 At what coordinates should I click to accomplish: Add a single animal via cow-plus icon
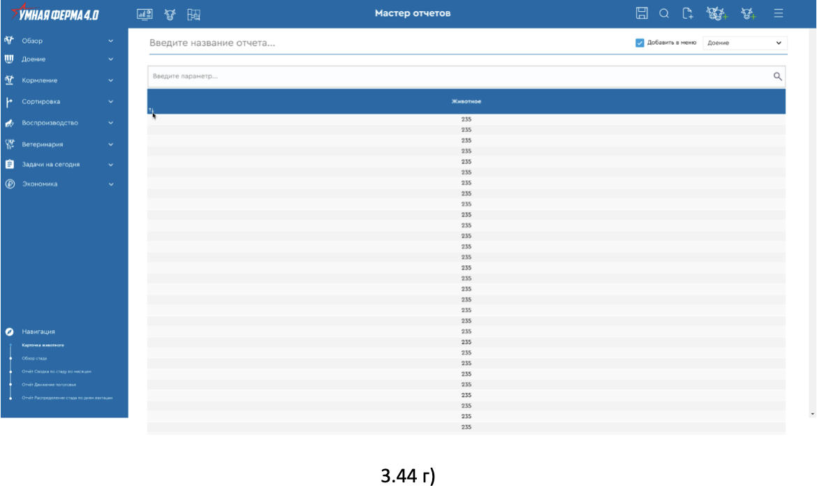[x=749, y=13]
